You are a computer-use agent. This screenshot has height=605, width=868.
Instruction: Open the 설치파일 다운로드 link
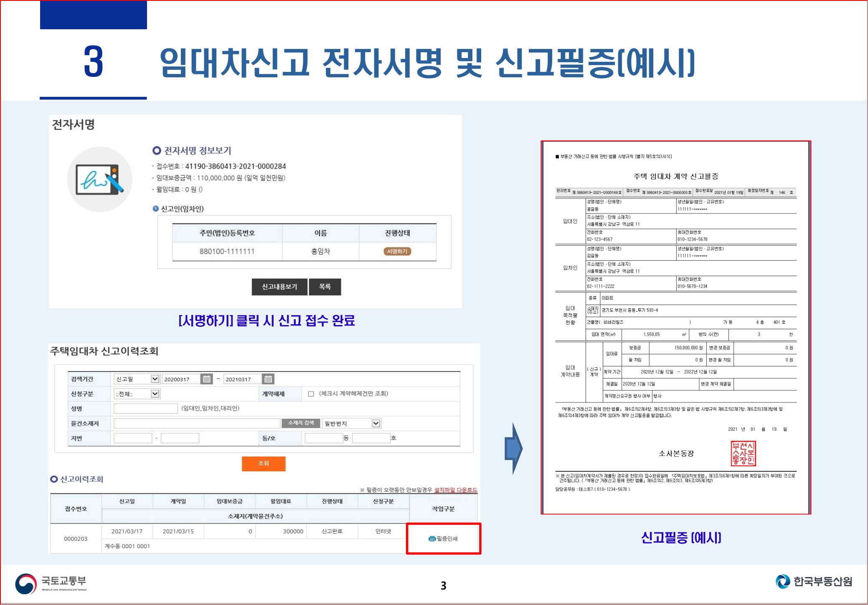point(455,490)
